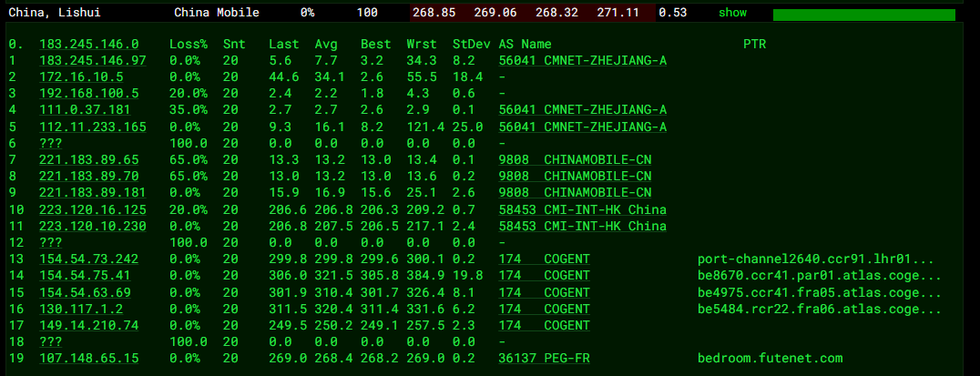Open IP link 183.245.146.97
The width and height of the screenshot is (980, 376).
point(93,61)
